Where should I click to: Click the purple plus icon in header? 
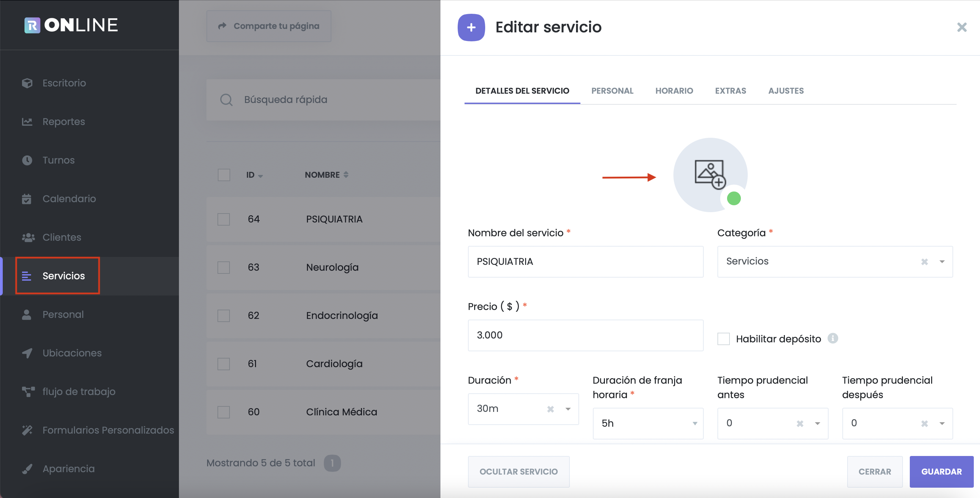click(x=471, y=28)
